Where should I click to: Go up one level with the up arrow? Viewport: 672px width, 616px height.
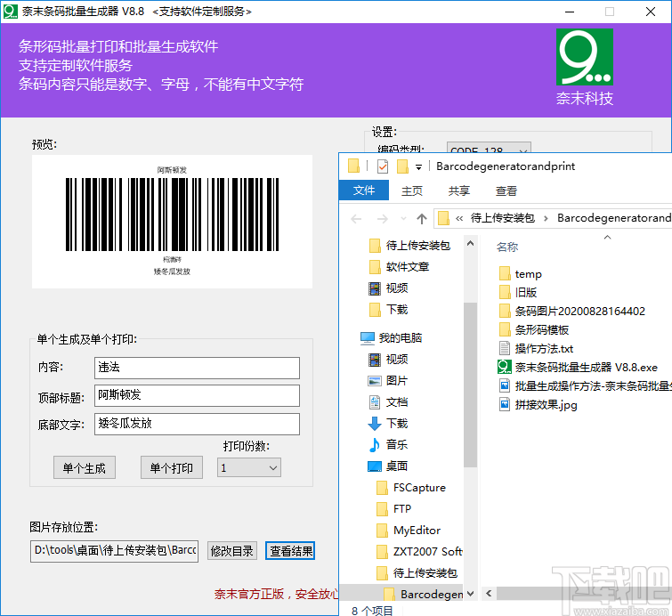(422, 219)
